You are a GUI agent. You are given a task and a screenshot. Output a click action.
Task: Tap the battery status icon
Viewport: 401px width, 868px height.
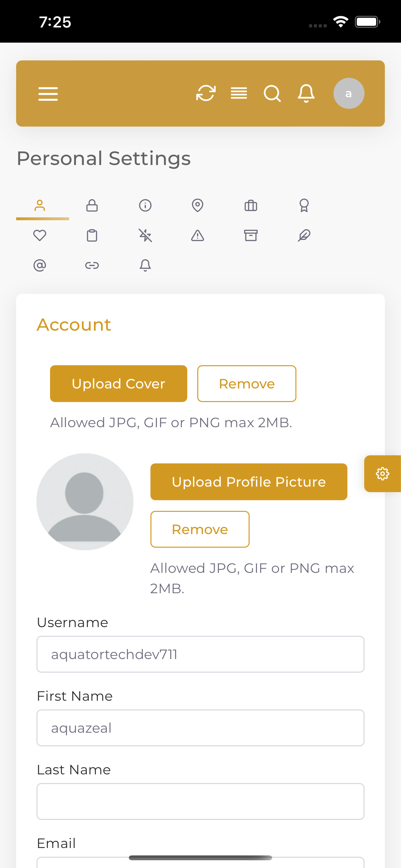pos(368,22)
